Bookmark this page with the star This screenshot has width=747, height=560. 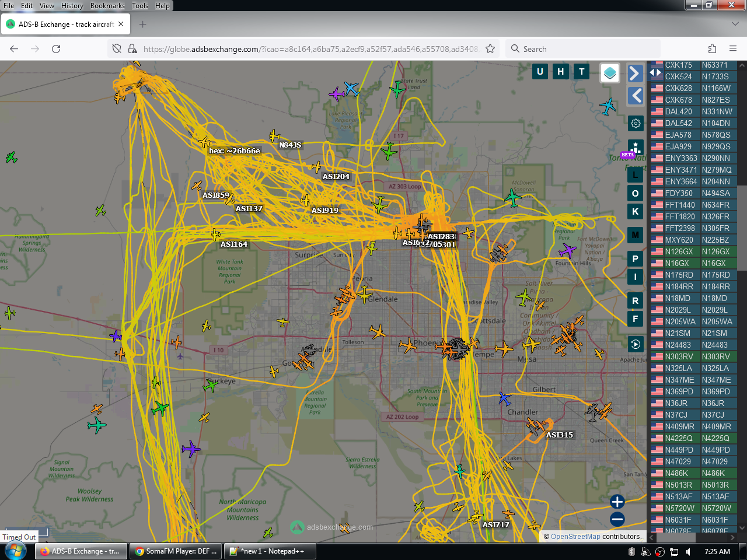(x=490, y=49)
